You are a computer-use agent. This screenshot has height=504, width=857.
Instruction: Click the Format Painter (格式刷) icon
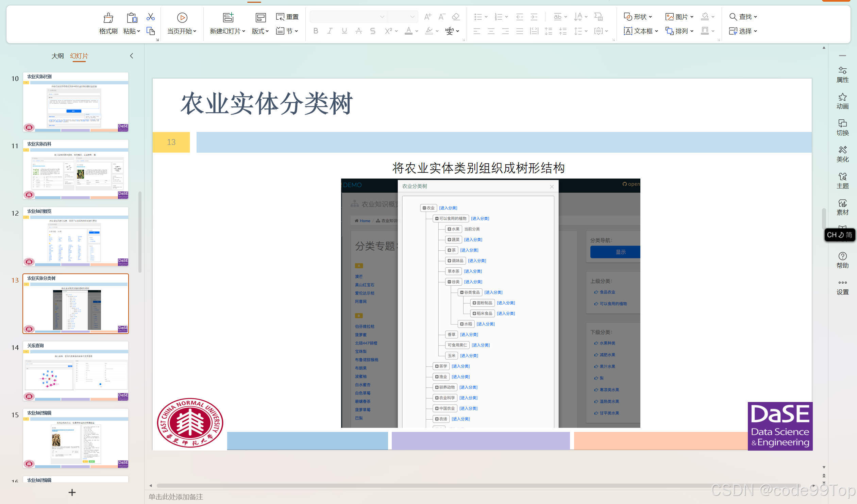108,18
